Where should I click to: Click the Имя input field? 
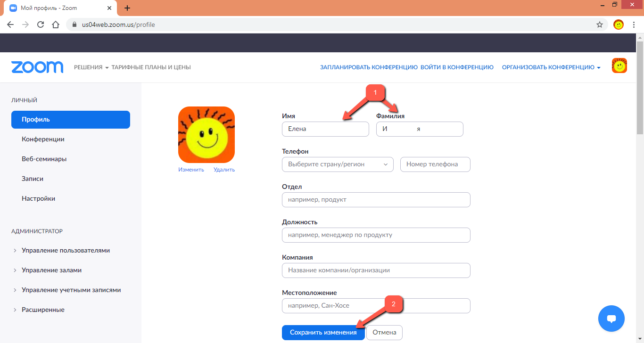325,129
